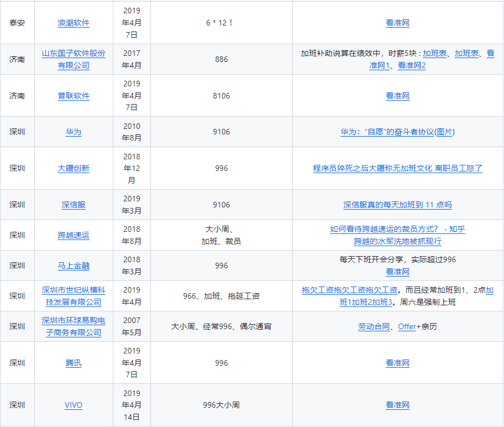Select the 2007年5月 date cell
The height and width of the screenshot is (427, 504).
(x=132, y=326)
